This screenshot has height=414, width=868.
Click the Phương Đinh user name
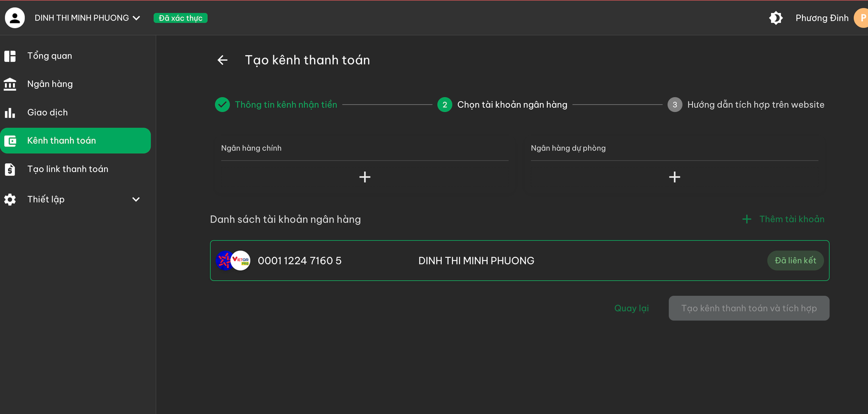(822, 18)
